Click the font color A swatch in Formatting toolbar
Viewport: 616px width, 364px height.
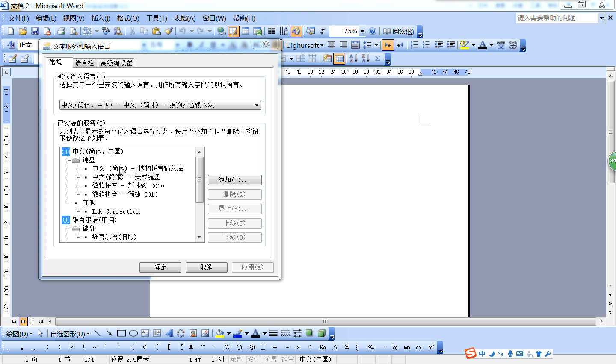[483, 45]
